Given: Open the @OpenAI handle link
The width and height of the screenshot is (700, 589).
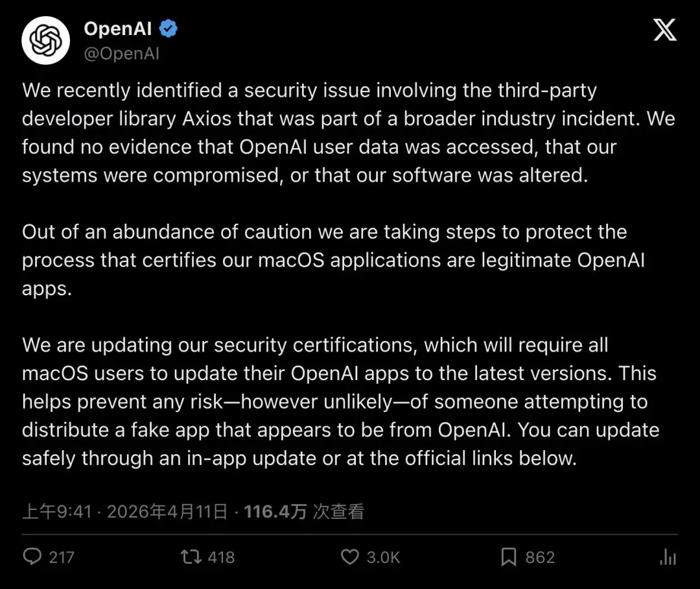Looking at the screenshot, I should coord(121,53).
